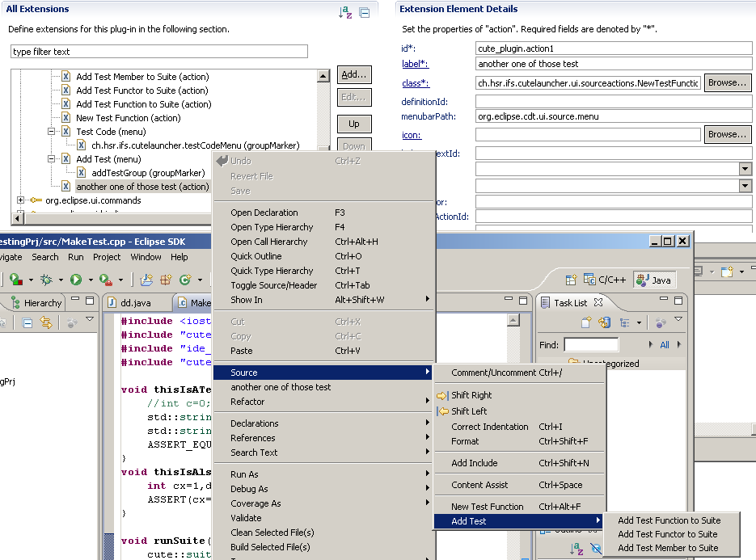Open Task List view menu triangle
Image resolution: width=756 pixels, height=560 pixels.
point(678,319)
